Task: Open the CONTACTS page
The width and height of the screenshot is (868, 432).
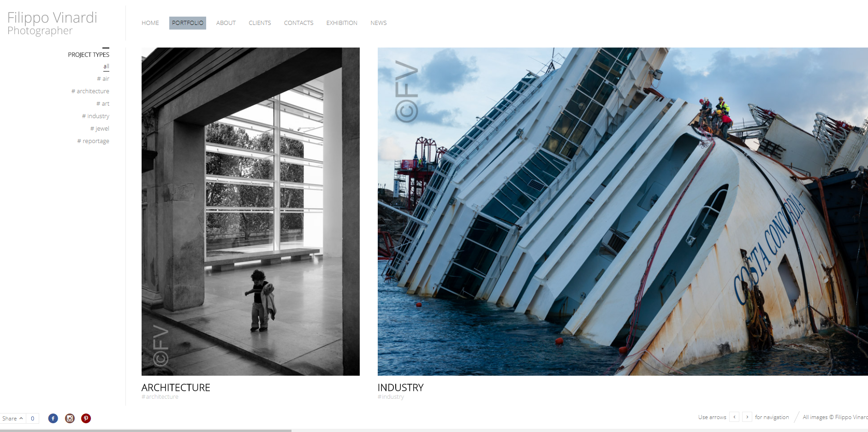Action: coord(298,23)
